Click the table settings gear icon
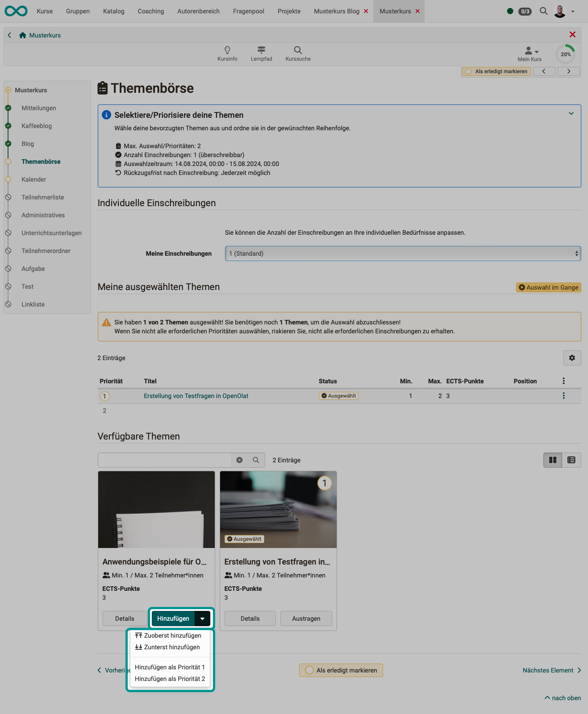 pyautogui.click(x=572, y=358)
